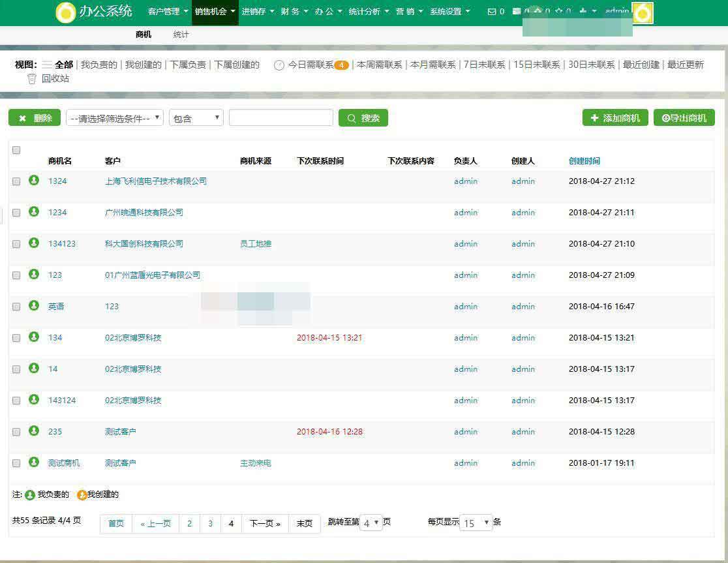Click the orange badge showing 4
This screenshot has width=728, height=563.
tap(341, 65)
